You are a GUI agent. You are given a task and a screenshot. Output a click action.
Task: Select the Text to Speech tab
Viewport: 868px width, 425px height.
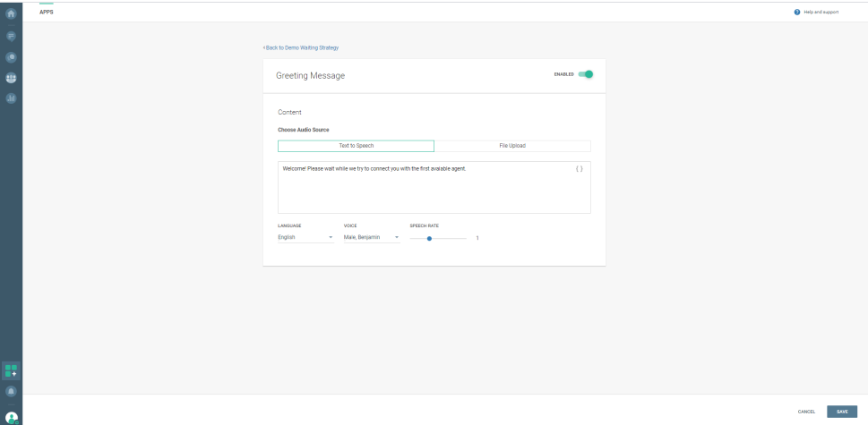click(x=356, y=146)
